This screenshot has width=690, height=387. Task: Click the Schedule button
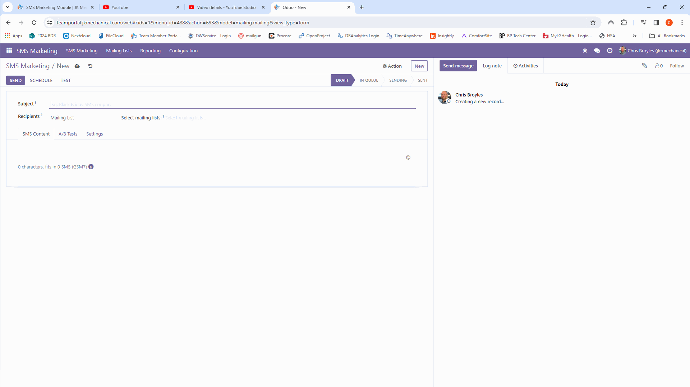click(41, 81)
